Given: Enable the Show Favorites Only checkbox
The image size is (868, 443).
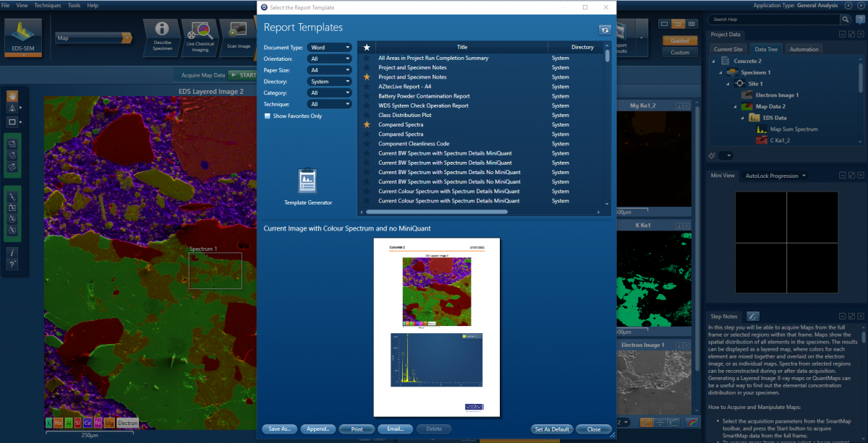Looking at the screenshot, I should tap(268, 116).
